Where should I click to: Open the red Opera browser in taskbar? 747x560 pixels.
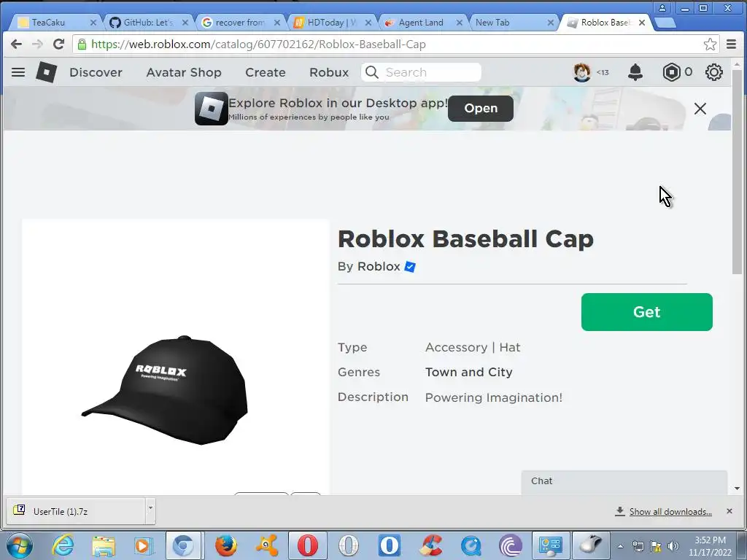click(x=308, y=545)
